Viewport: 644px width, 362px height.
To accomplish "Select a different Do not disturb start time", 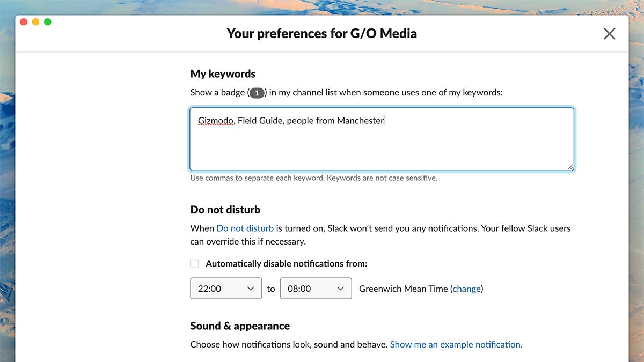I will tap(225, 289).
